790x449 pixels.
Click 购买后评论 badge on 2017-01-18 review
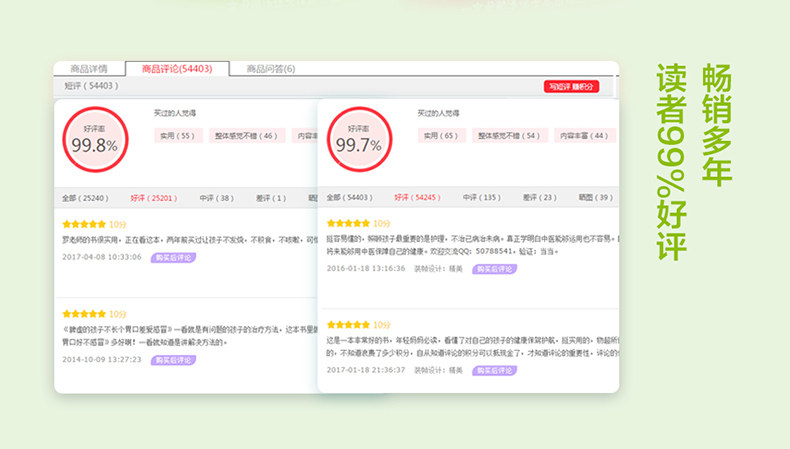(494, 370)
